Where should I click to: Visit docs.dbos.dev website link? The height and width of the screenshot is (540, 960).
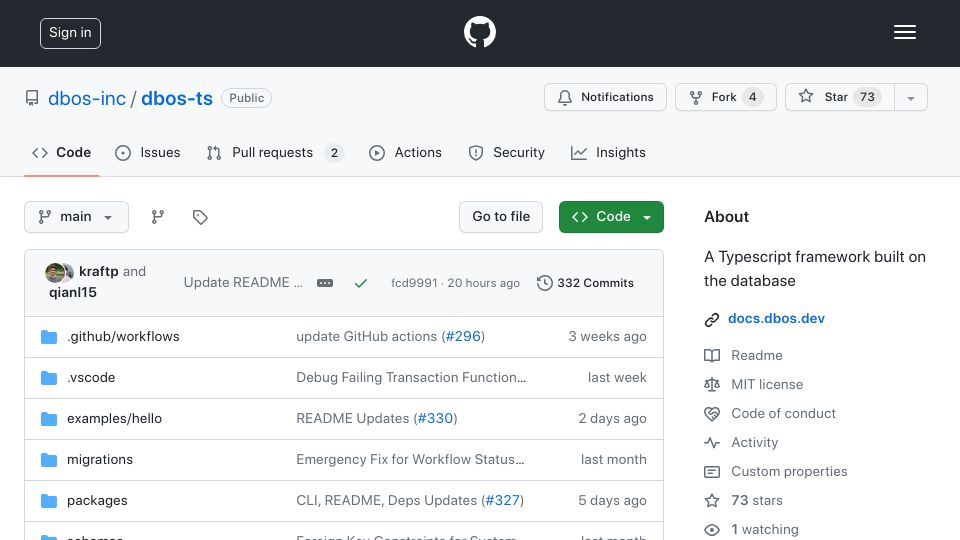776,318
